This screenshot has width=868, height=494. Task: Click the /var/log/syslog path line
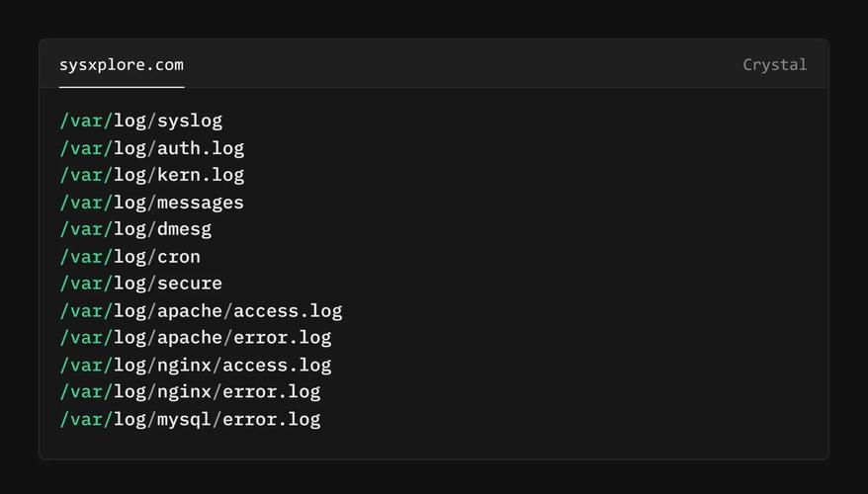coord(140,121)
